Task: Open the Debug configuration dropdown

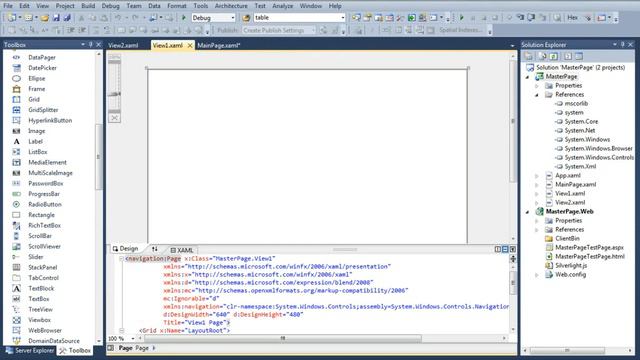Action: point(233,18)
